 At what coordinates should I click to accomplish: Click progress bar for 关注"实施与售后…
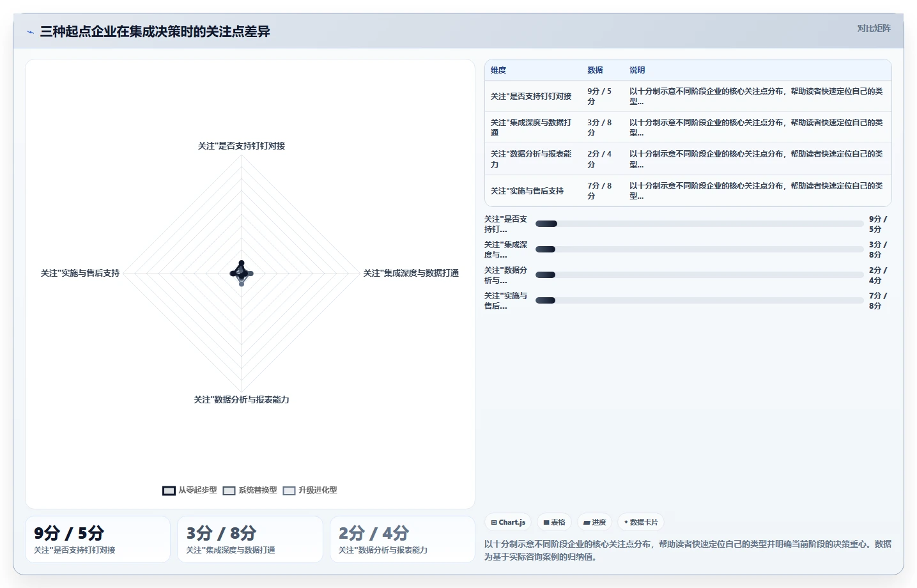pos(700,300)
